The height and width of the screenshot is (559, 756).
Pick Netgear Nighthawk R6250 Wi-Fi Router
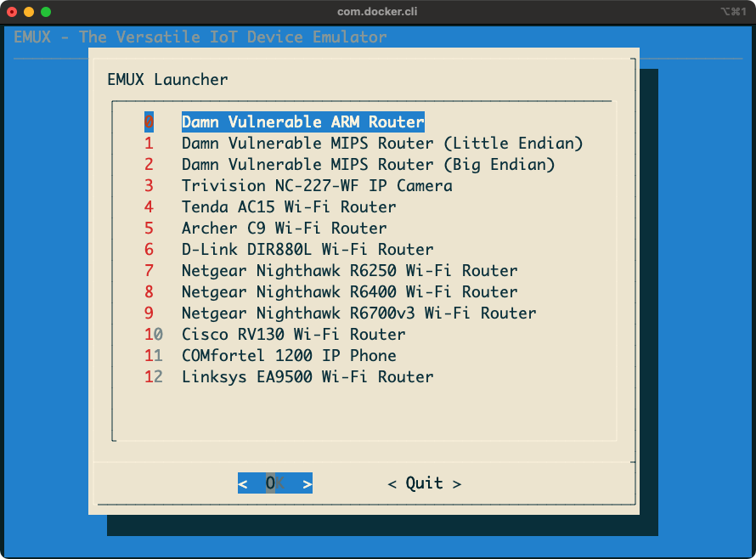(349, 270)
